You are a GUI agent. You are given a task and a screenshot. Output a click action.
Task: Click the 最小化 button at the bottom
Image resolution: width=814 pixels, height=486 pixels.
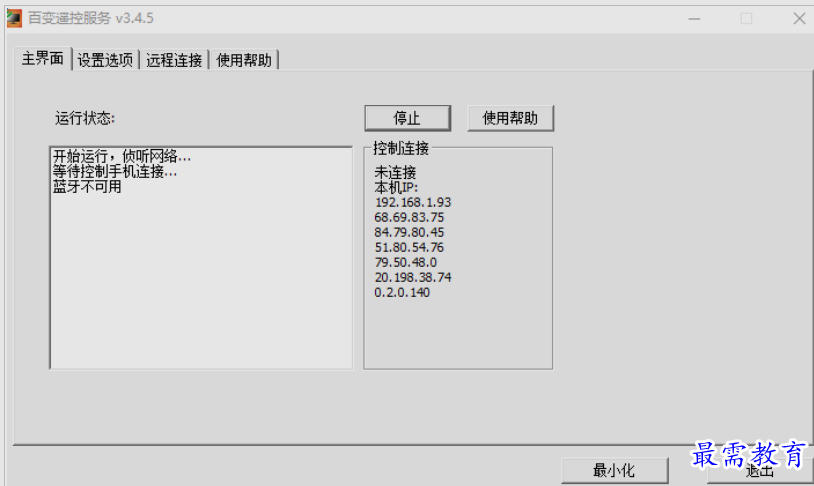[614, 470]
